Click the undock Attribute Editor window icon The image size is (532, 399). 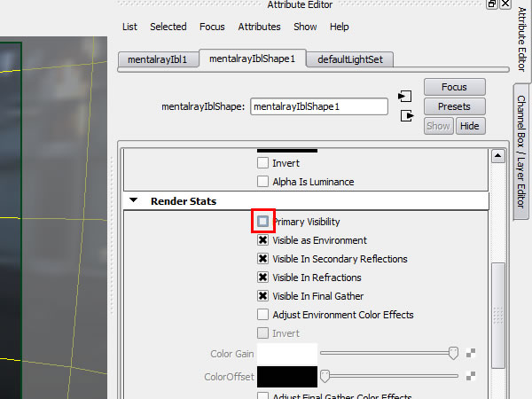click(491, 4)
